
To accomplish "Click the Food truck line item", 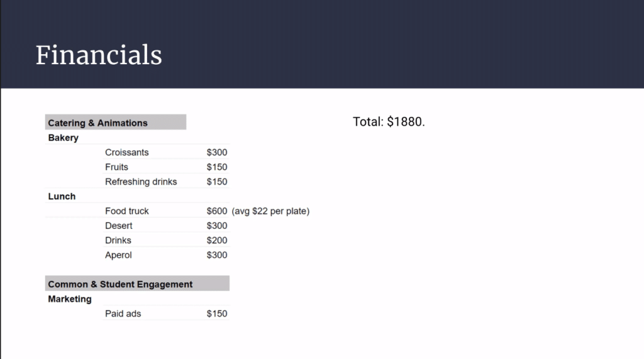I will pos(127,211).
